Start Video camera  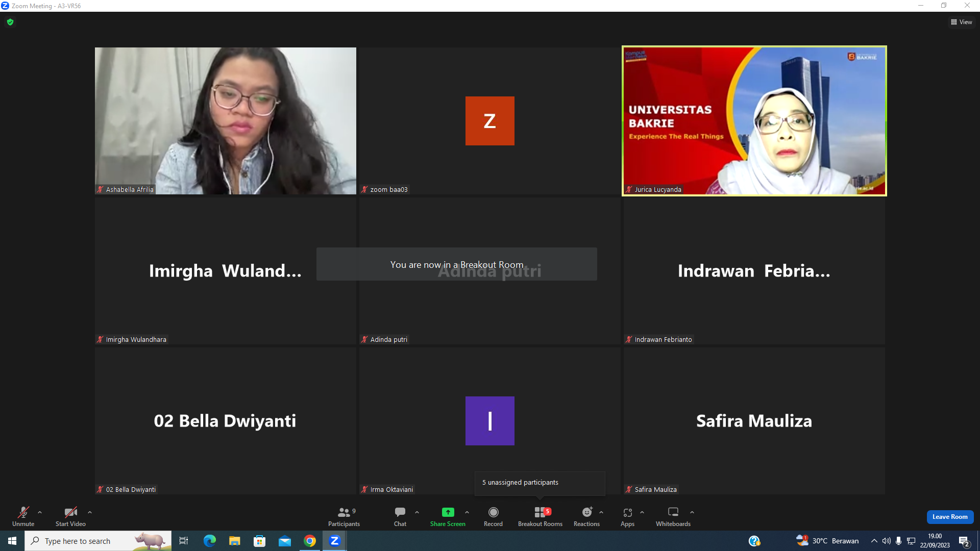[x=70, y=516]
